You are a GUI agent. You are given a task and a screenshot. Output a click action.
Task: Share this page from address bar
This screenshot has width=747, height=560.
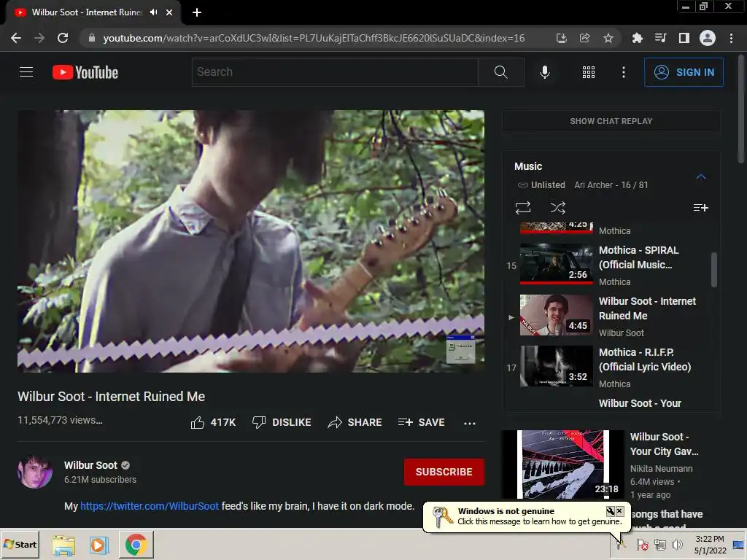[x=584, y=38]
